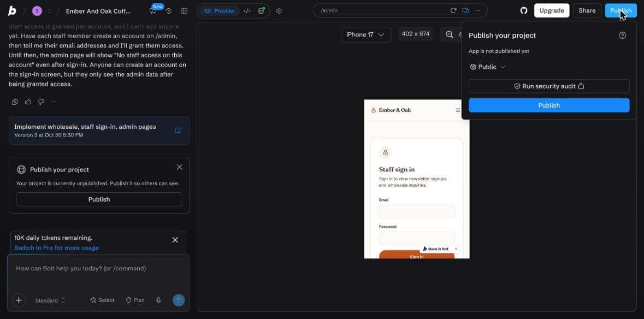644x319 pixels.
Task: Click the Bolt logo home icon
Action: (12, 11)
